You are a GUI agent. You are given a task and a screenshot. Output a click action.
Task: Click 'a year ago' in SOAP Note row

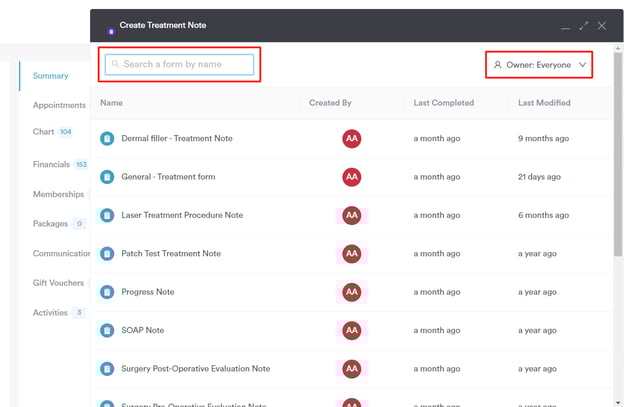(x=537, y=330)
